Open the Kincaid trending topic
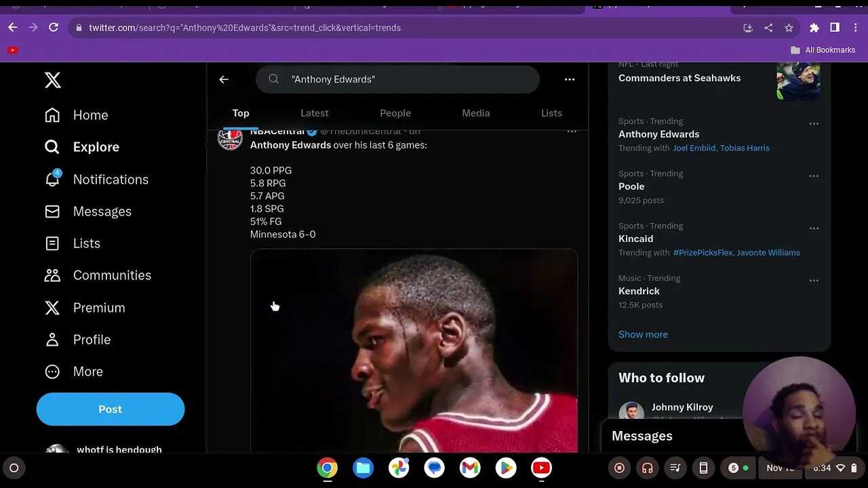868x488 pixels. [635, 239]
